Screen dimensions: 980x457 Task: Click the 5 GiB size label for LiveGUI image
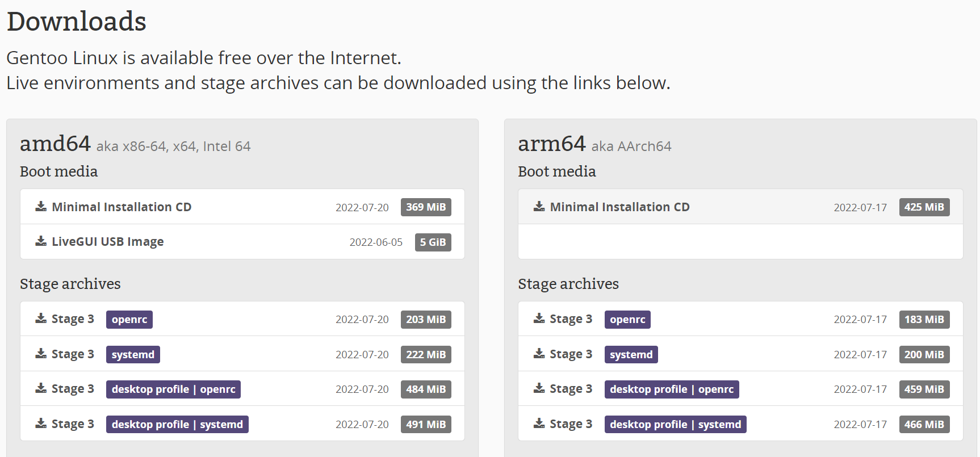point(433,242)
